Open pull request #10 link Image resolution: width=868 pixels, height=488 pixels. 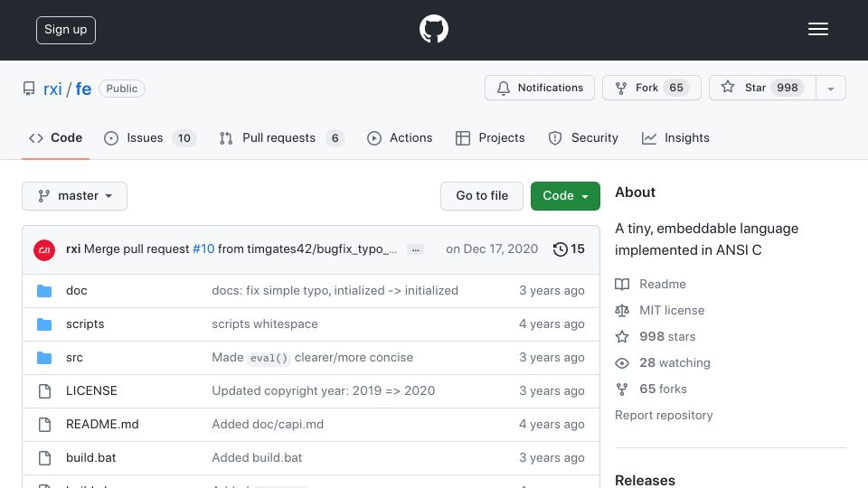(203, 249)
